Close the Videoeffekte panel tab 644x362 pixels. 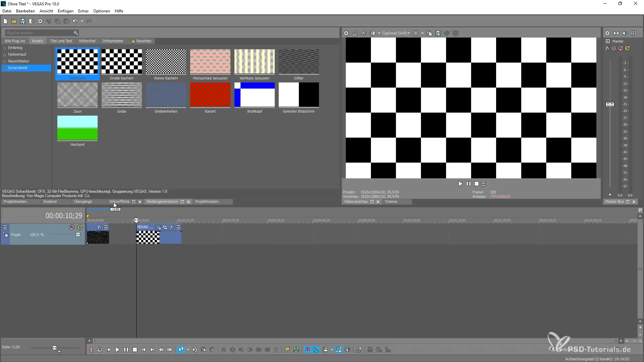coord(140,202)
